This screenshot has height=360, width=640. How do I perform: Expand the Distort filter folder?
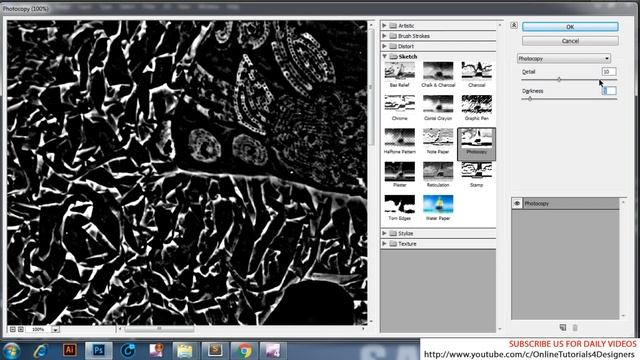pyautogui.click(x=384, y=46)
